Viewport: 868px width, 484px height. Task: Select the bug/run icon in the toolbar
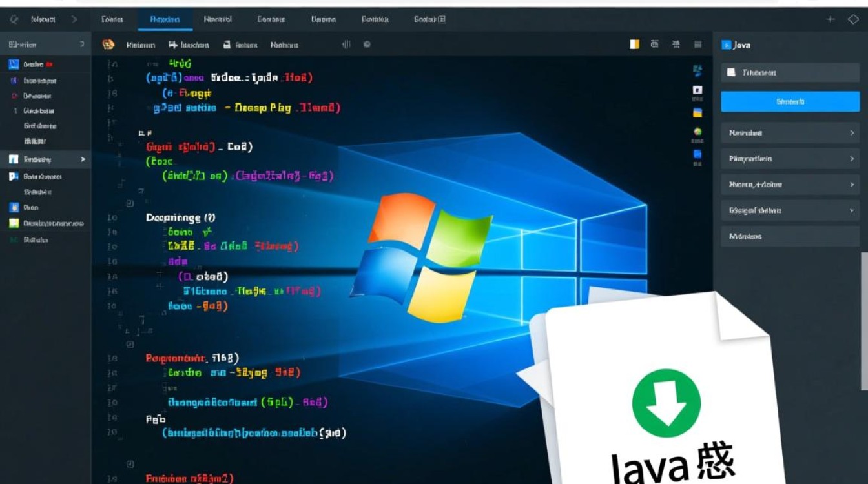pyautogui.click(x=107, y=45)
